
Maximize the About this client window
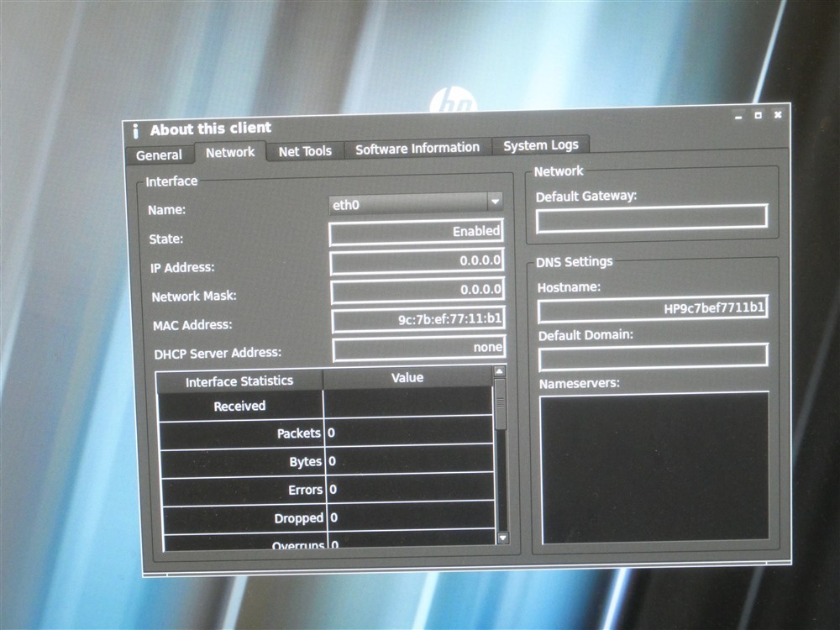(x=758, y=115)
